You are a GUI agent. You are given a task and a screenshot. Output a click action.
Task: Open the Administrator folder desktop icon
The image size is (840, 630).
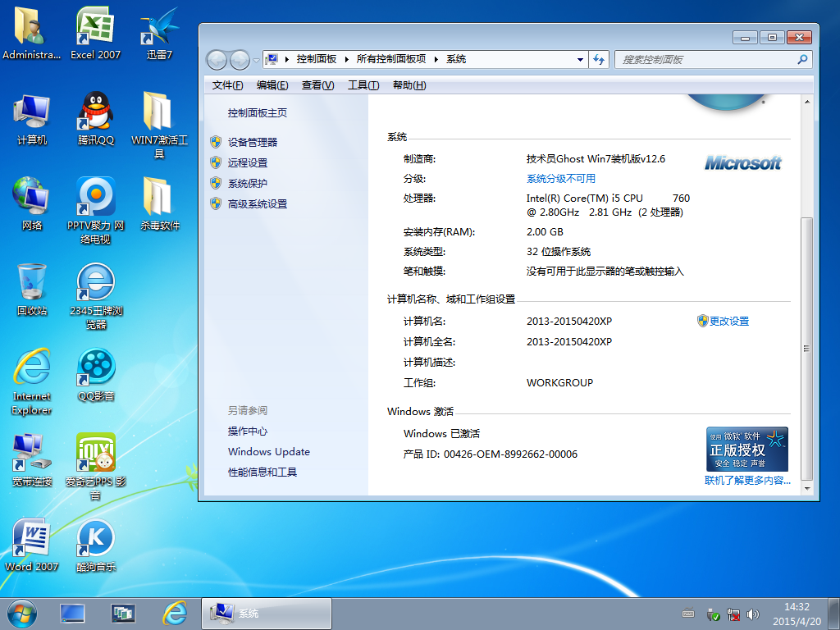pos(31,32)
